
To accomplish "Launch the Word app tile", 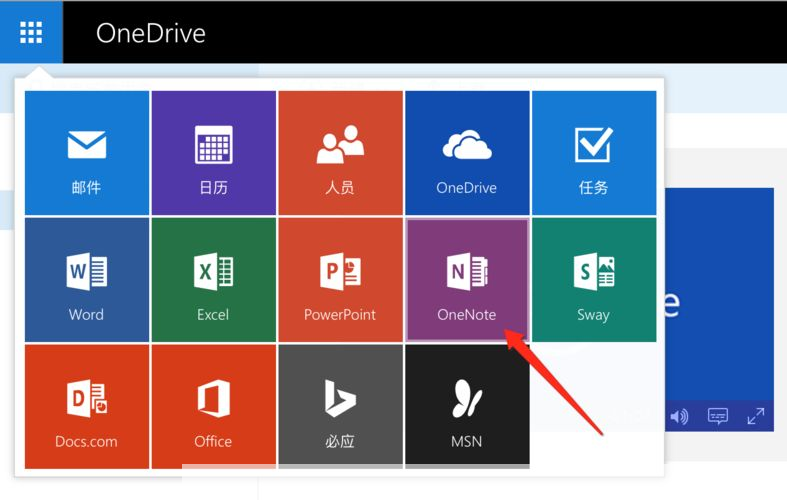I will pos(87,280).
